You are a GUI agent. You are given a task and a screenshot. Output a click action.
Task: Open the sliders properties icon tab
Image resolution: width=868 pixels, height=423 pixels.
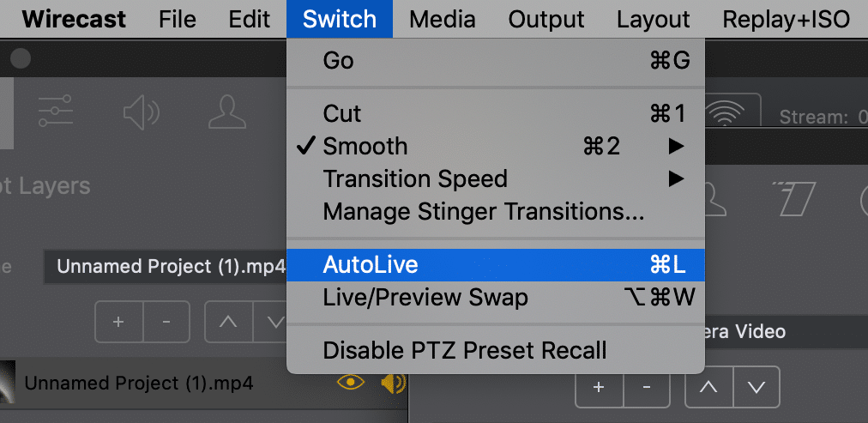[x=56, y=112]
